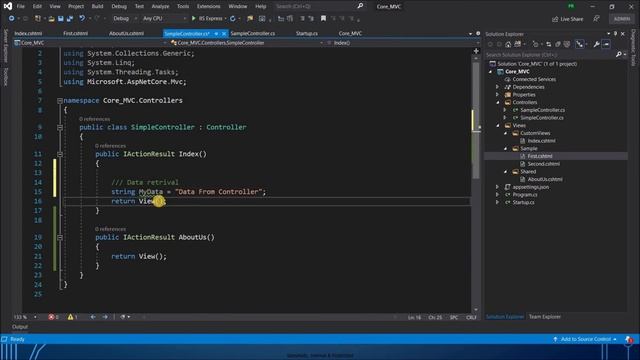Click the navigate backward circle toolbar icon

(x=11, y=19)
